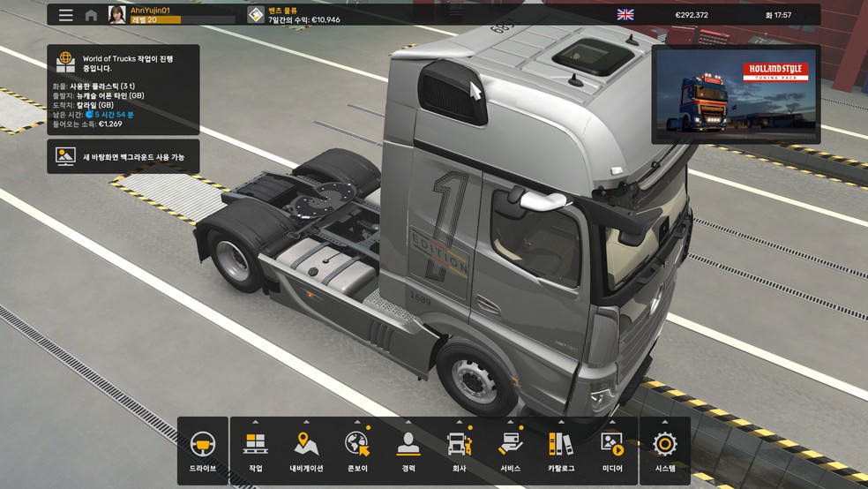Image resolution: width=868 pixels, height=489 pixels.
Task: Open the Convoy (콘보이) icon
Action: pyautogui.click(x=357, y=444)
